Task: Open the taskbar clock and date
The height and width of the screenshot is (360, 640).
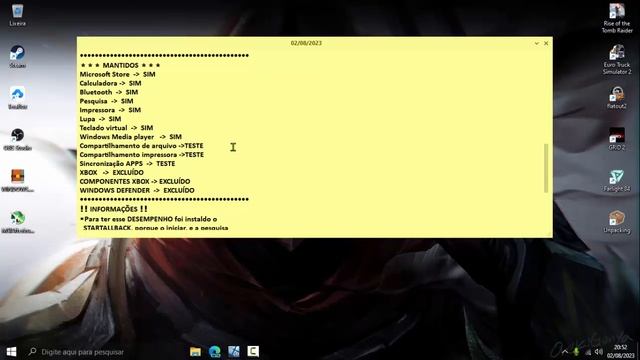Action: (x=620, y=351)
